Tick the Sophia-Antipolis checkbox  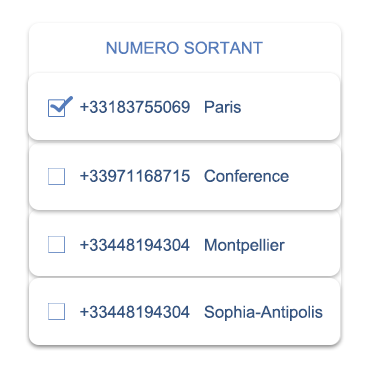pos(57,312)
